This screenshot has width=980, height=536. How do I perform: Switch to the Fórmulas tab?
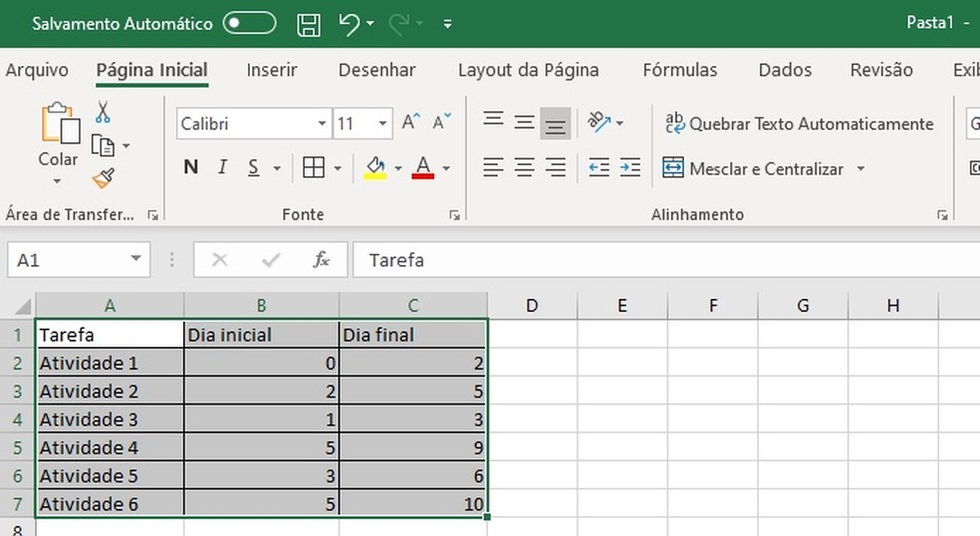click(x=680, y=70)
